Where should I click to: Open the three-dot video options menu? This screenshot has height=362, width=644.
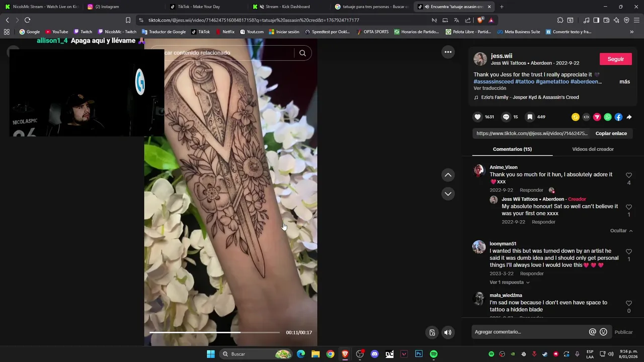(448, 52)
